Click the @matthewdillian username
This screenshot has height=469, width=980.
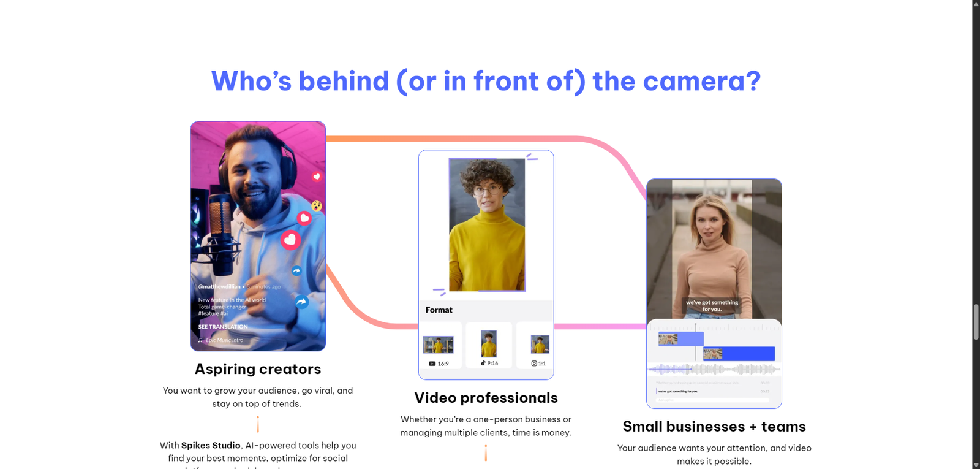pyautogui.click(x=219, y=286)
